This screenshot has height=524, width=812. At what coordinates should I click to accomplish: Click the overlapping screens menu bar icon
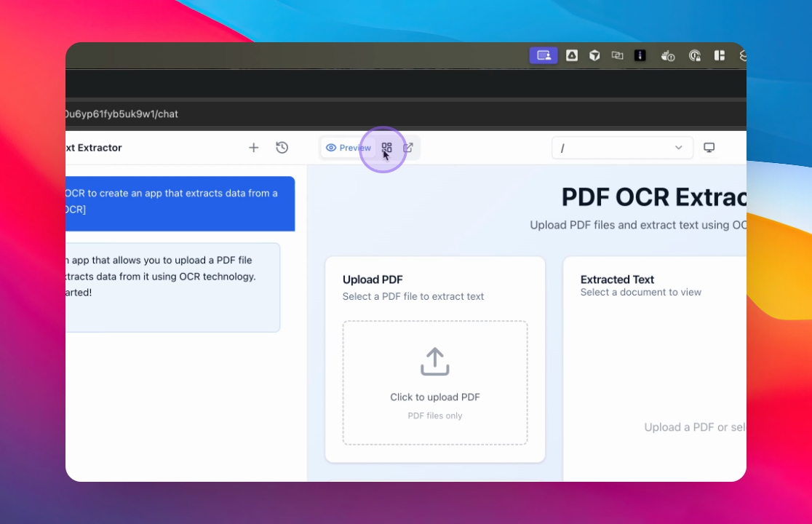(617, 55)
